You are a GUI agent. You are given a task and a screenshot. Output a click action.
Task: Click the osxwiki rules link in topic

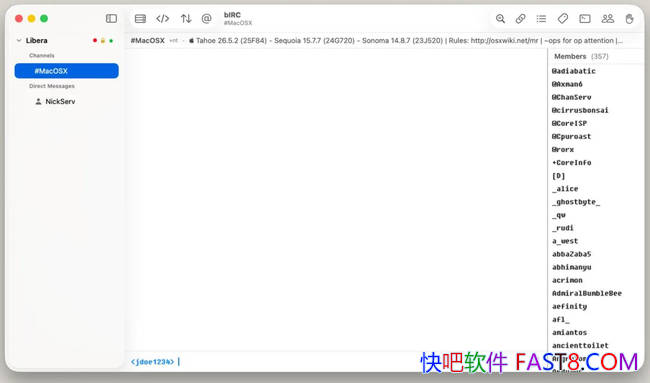504,41
